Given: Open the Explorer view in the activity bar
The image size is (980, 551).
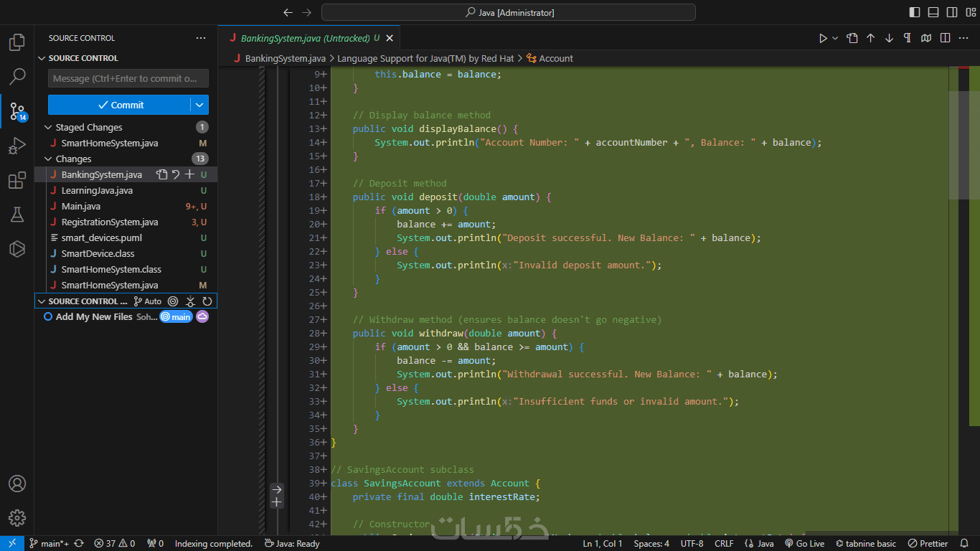Looking at the screenshot, I should 17,42.
